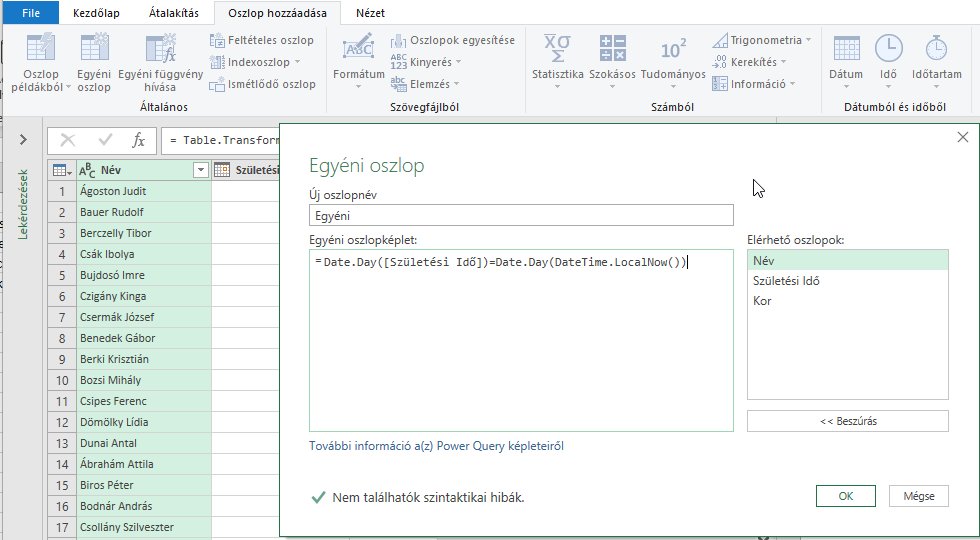This screenshot has width=980, height=540.
Task: Select Születési Idő in available columns
Action: 848,281
